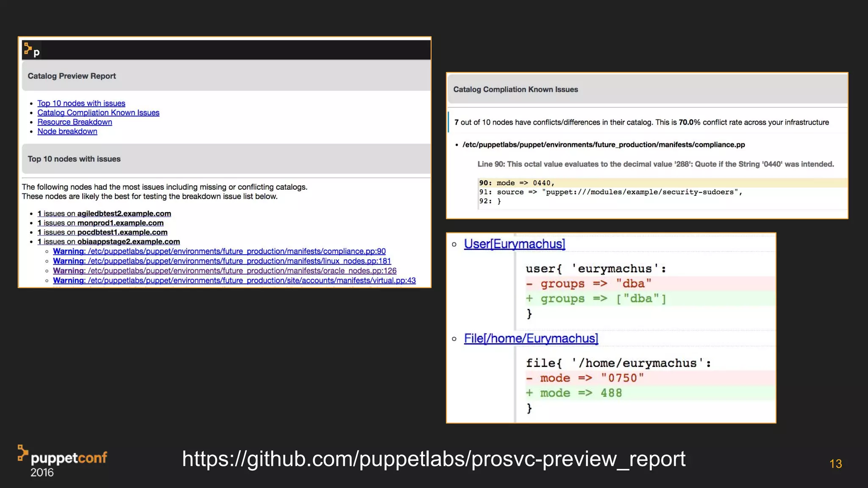Screen dimensions: 868x488
Task: Open issues on pocdbtest1.example.com
Action: click(103, 232)
